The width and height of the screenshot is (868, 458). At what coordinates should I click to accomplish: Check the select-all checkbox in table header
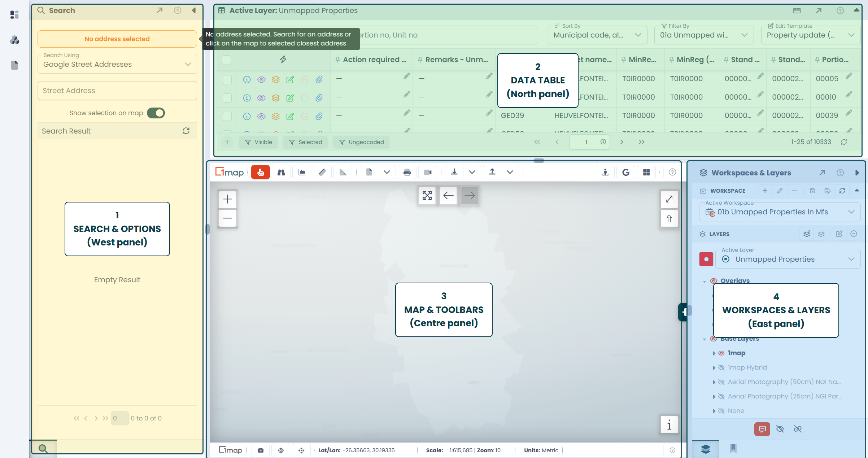click(226, 60)
